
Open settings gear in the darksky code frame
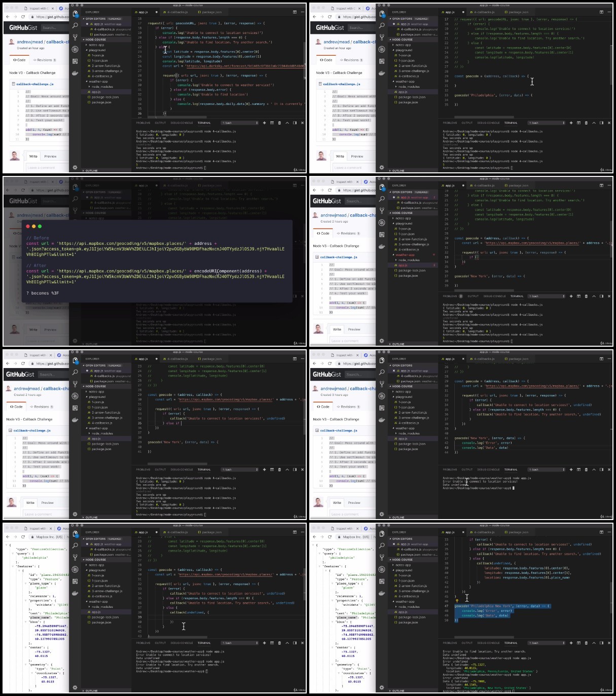pyautogui.click(x=75, y=167)
